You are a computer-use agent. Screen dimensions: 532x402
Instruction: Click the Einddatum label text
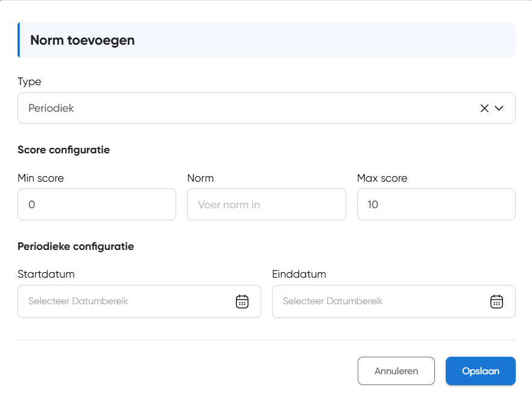(299, 274)
